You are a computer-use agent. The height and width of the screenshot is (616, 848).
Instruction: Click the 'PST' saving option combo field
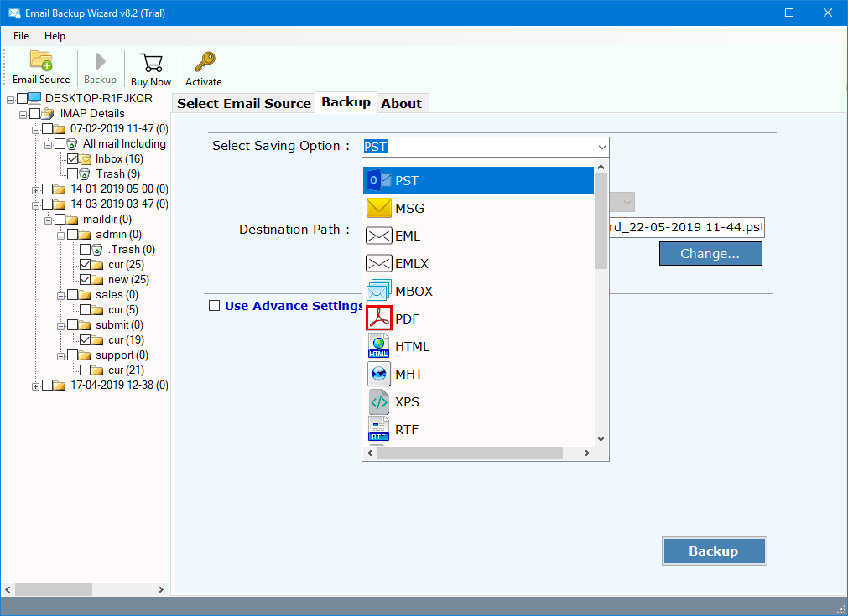pos(485,147)
